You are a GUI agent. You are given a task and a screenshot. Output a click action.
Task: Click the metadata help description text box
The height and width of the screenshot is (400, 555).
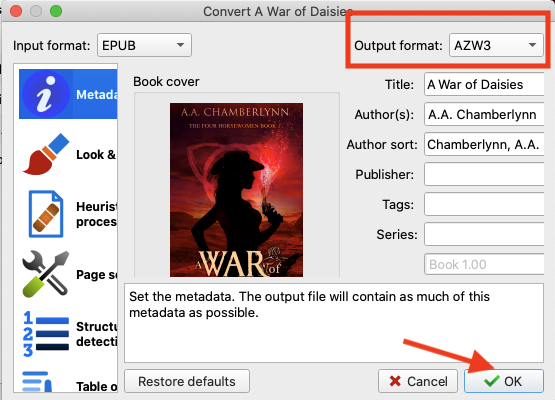pyautogui.click(x=334, y=323)
